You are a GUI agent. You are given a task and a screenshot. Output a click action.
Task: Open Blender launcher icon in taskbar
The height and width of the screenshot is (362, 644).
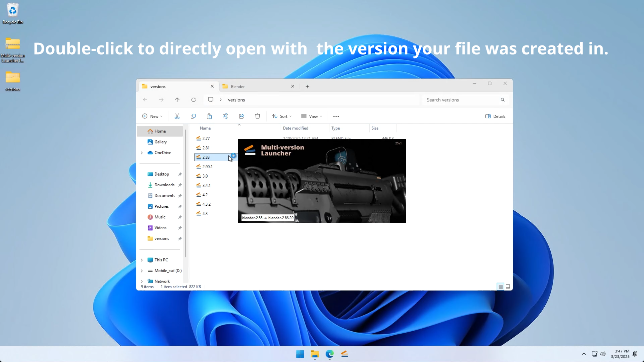[344, 354]
